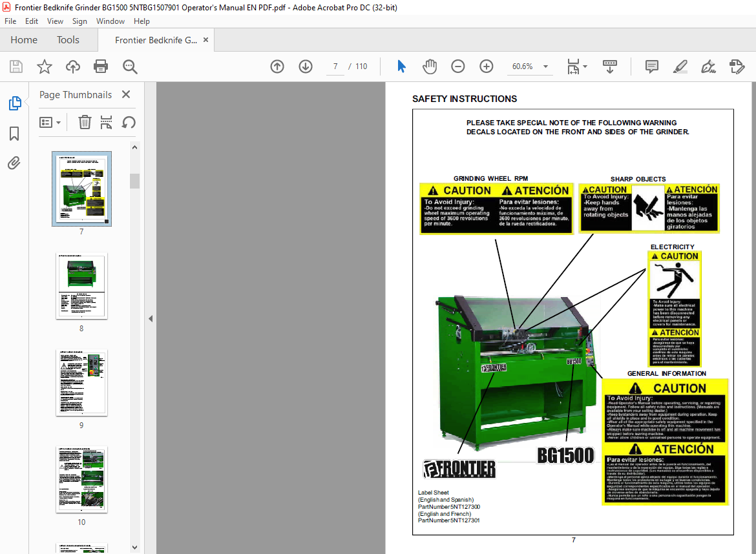
Task: Open thumbnails options dropdown menu
Action: (x=50, y=123)
